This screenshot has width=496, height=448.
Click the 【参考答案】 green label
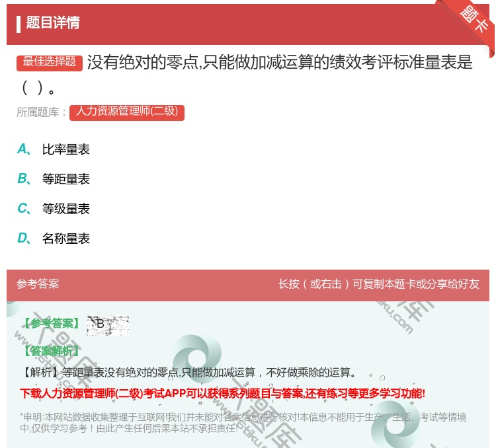52,323
